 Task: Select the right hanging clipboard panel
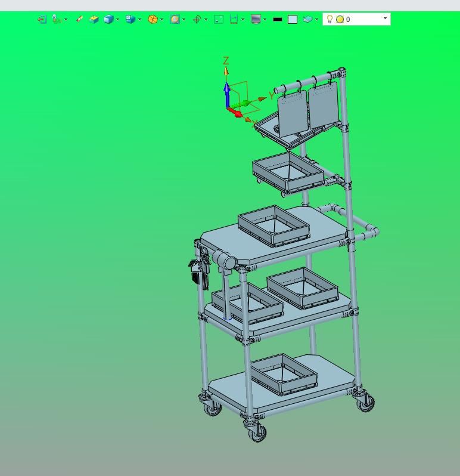point(323,106)
